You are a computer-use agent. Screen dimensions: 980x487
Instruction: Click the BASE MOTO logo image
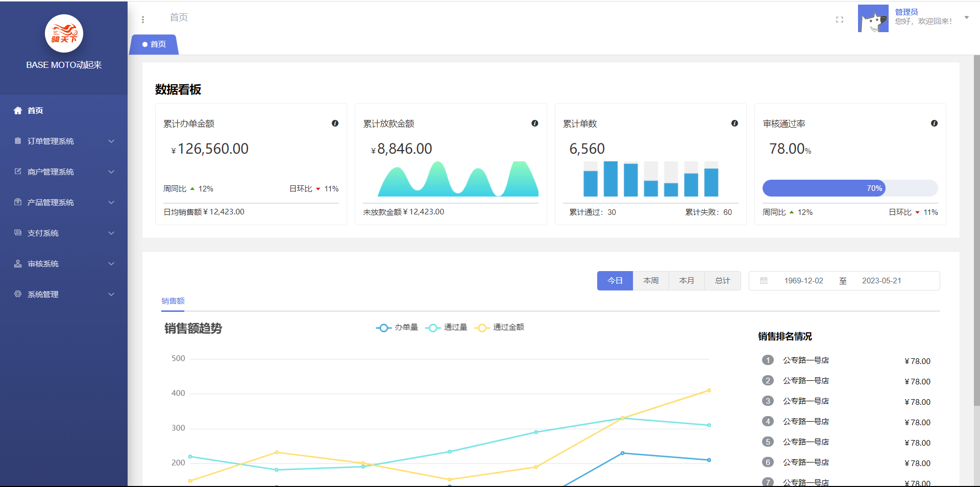[64, 34]
